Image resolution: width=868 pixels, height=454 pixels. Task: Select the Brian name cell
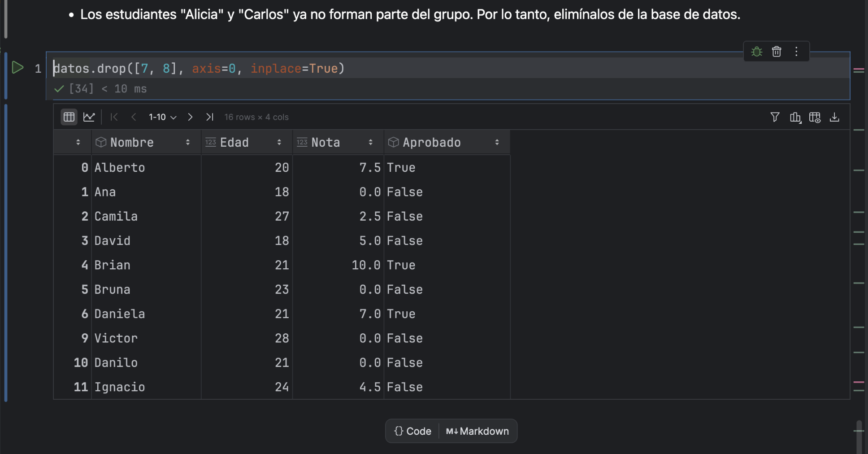146,265
